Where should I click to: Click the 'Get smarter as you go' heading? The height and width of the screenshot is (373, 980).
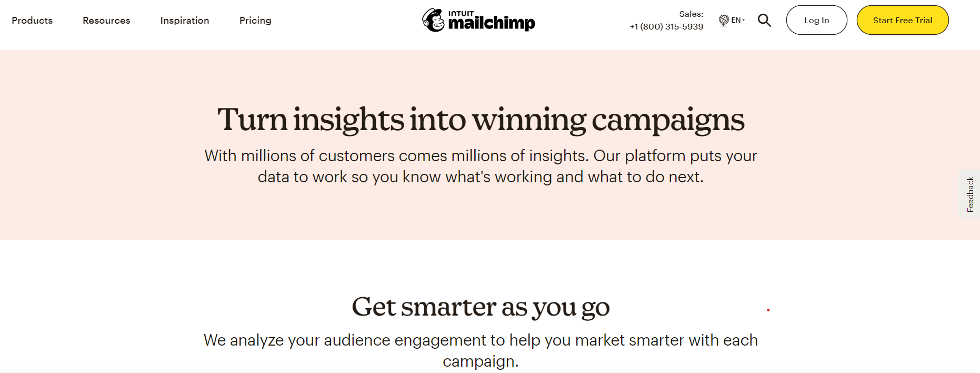coord(481,307)
